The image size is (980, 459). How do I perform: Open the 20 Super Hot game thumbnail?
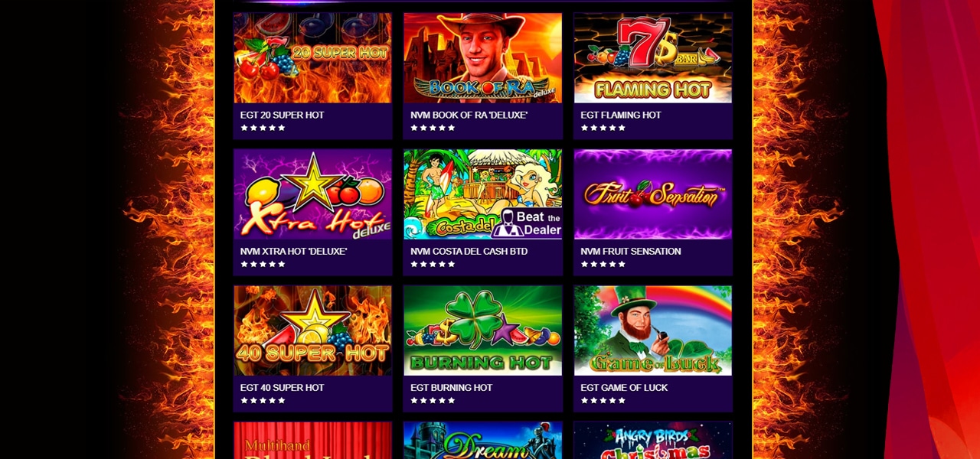click(312, 57)
